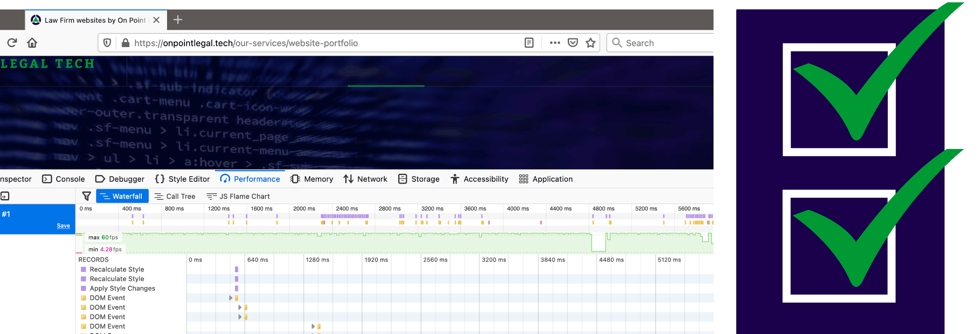Viewport: 980px width, 334px height.
Task: Open the Console devtools tab
Action: 64,179
